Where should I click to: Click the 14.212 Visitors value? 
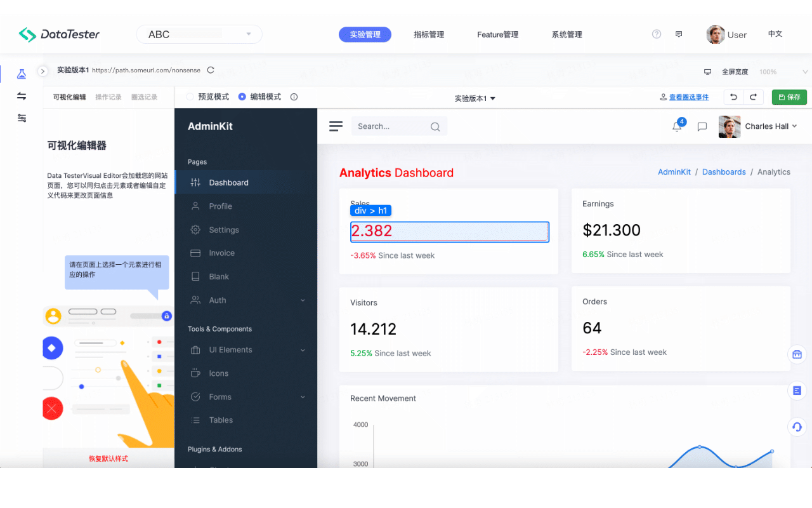(x=373, y=329)
